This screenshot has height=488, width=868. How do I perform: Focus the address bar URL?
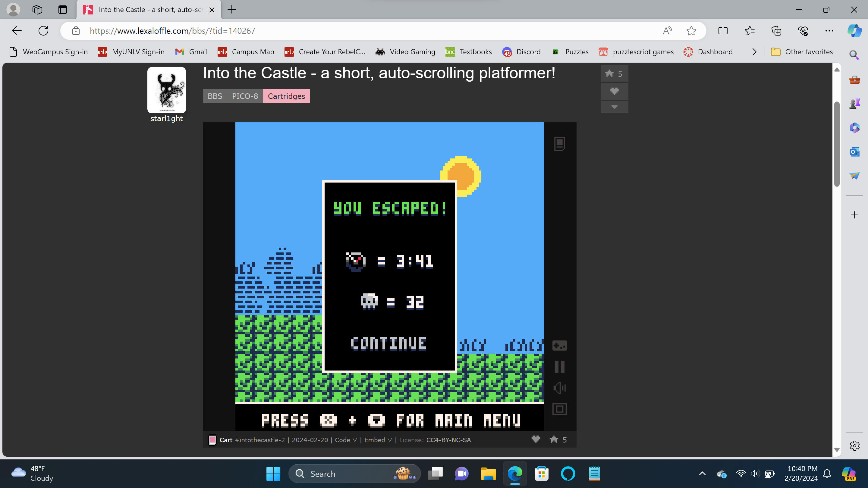[172, 31]
